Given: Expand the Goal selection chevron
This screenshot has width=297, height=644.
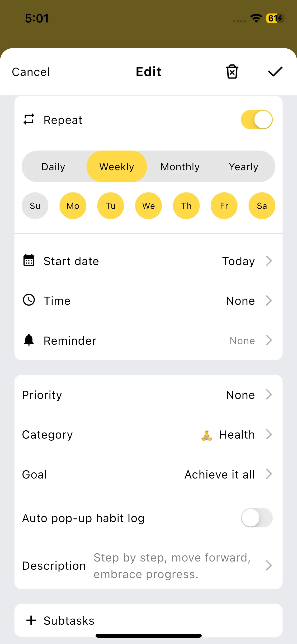Looking at the screenshot, I should pos(269,474).
